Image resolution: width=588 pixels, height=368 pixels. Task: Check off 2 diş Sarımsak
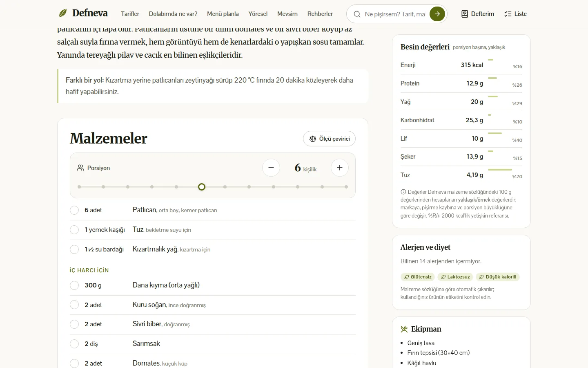74,344
